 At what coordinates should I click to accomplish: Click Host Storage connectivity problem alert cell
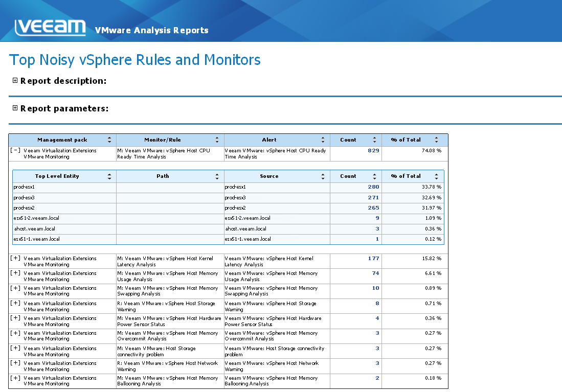[x=277, y=351]
